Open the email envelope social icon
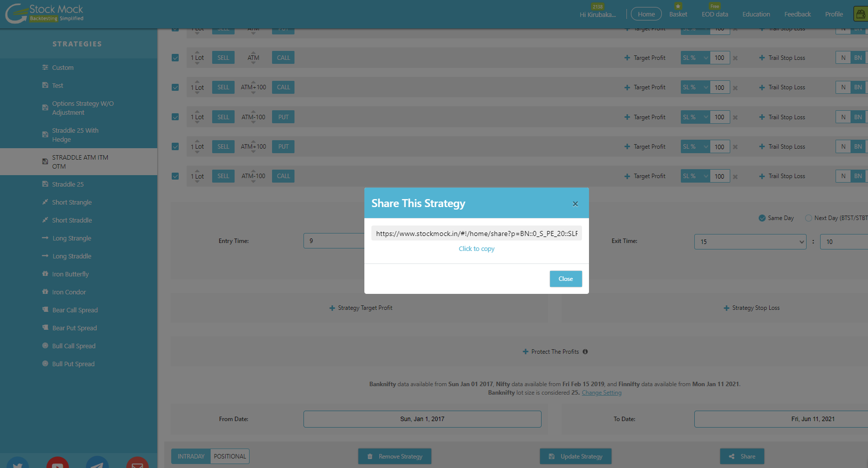Viewport: 868px width, 468px height. point(137,463)
